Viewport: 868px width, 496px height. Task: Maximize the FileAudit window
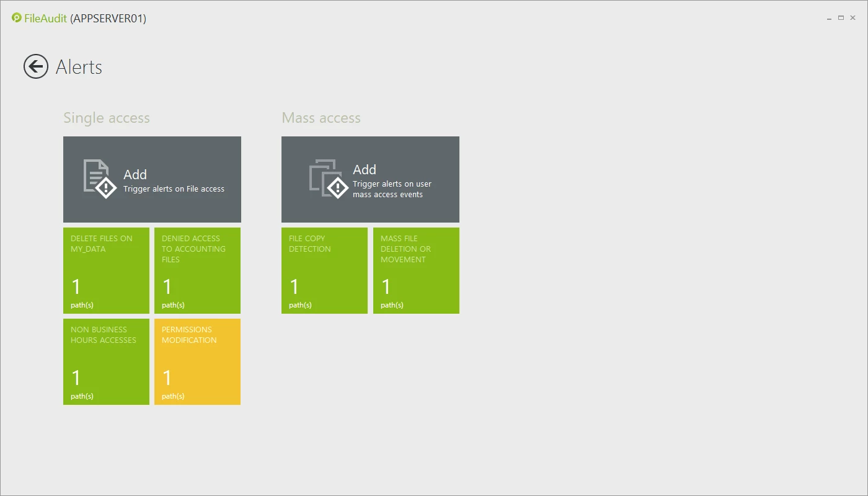point(841,18)
